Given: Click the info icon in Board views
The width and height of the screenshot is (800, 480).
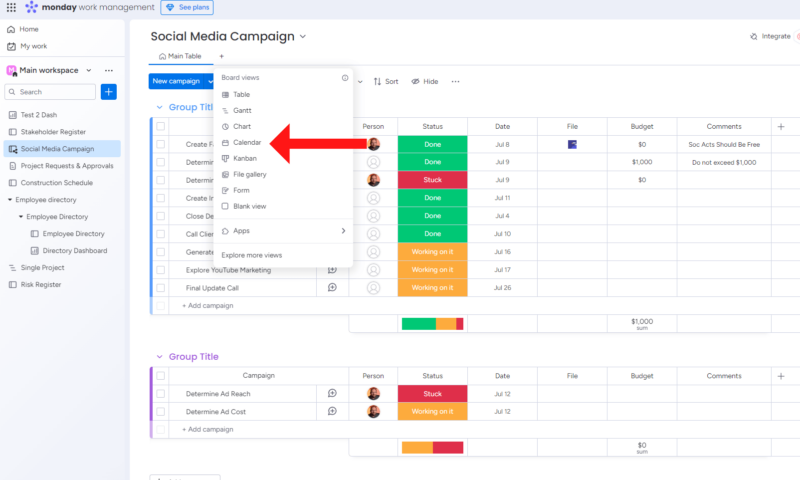Looking at the screenshot, I should coord(345,78).
